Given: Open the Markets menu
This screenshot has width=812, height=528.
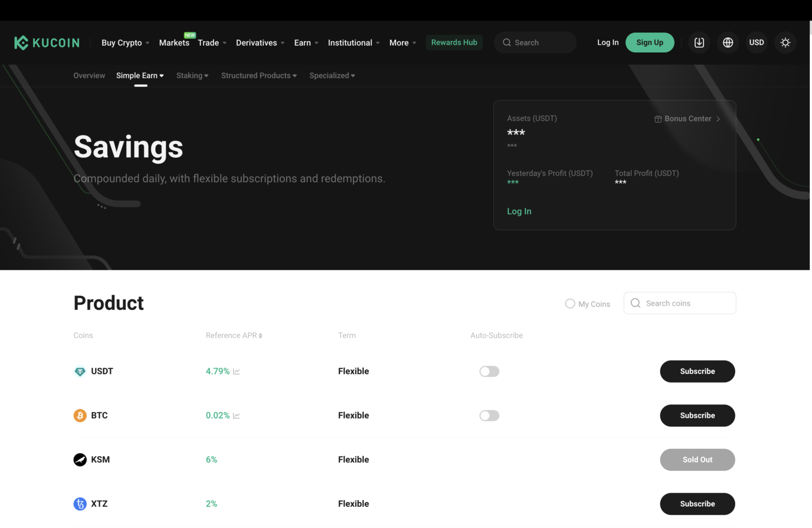Looking at the screenshot, I should [174, 42].
